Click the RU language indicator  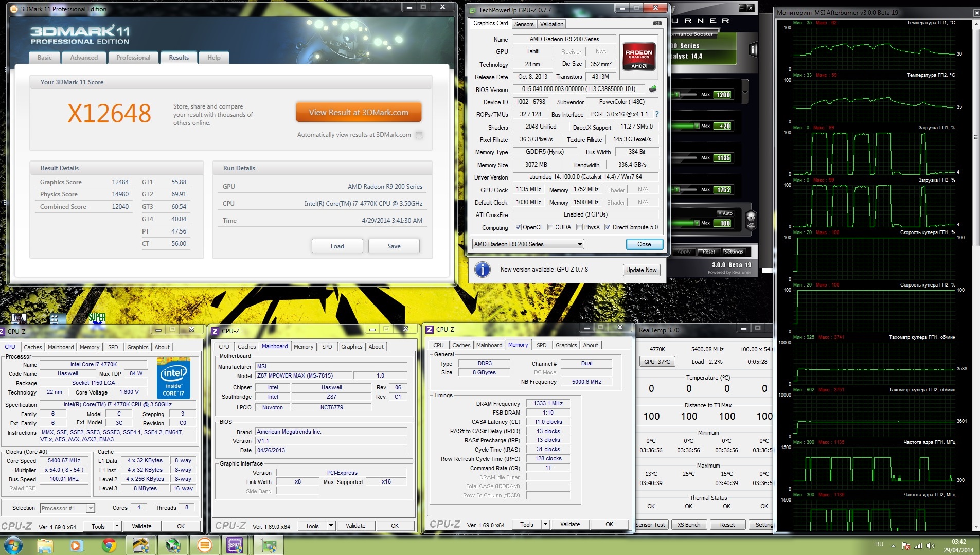click(879, 544)
